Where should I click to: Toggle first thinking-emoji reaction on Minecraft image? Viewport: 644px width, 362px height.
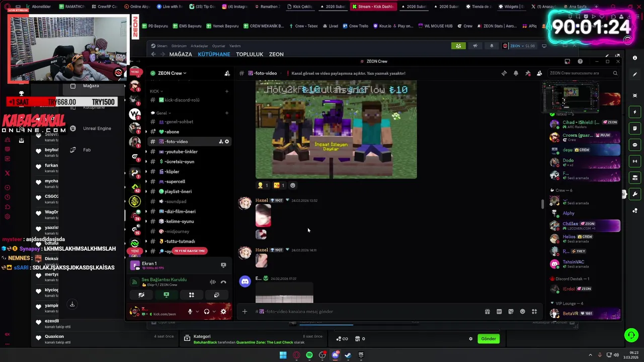263,186
